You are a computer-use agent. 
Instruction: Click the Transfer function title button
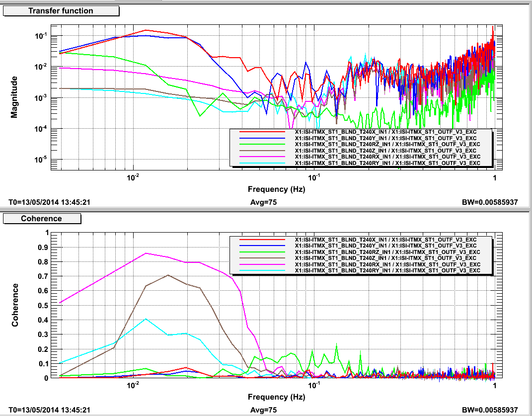click(x=61, y=11)
